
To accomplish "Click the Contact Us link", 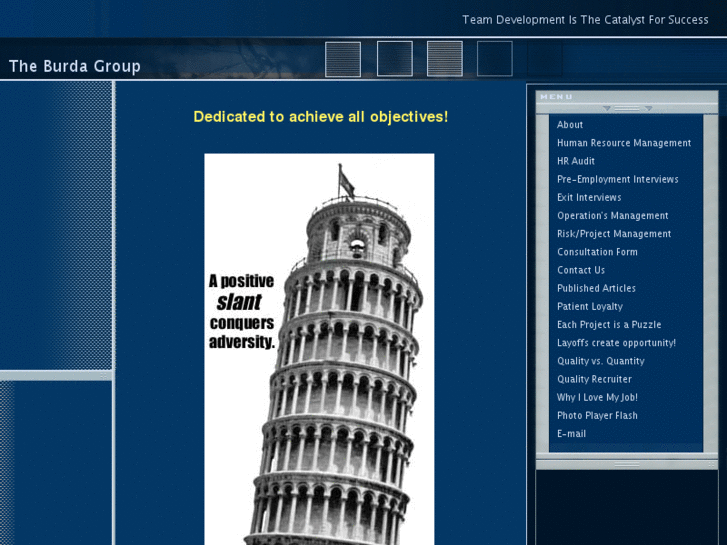I will tap(580, 270).
